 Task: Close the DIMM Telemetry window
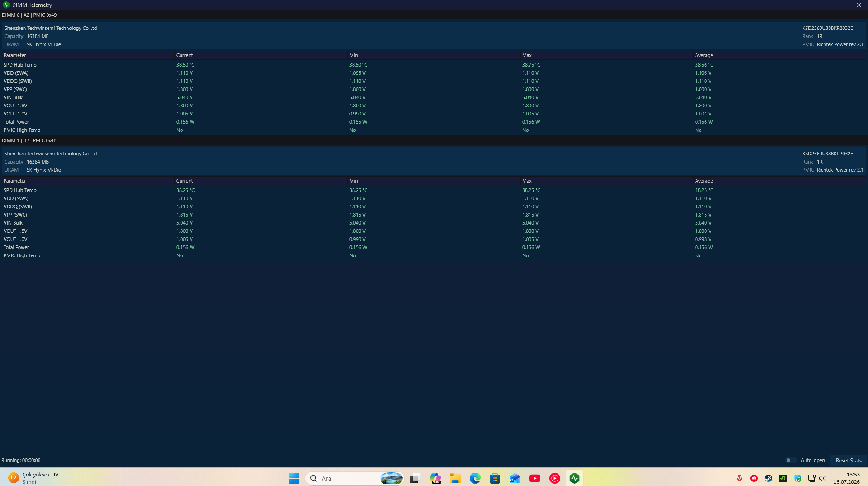coord(858,5)
